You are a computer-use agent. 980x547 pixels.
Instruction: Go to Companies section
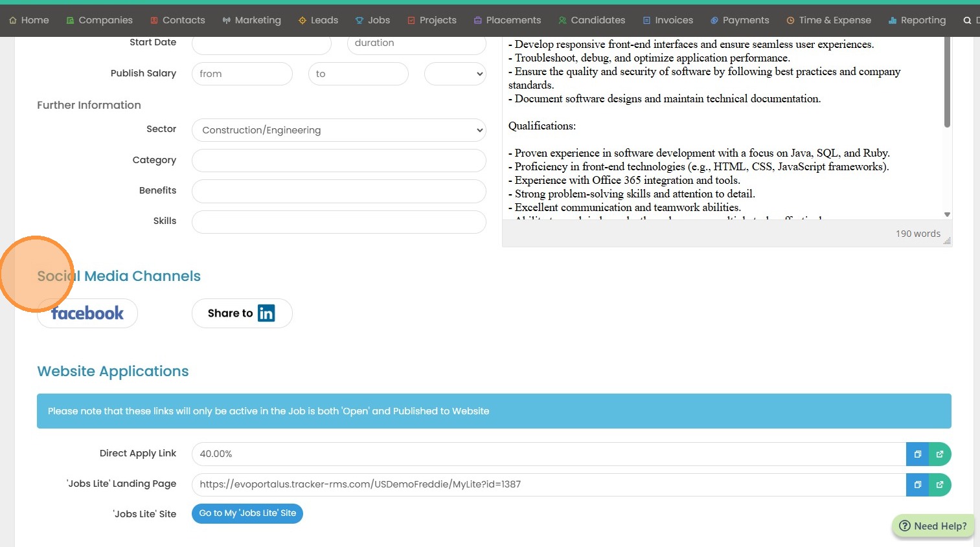pyautogui.click(x=100, y=21)
